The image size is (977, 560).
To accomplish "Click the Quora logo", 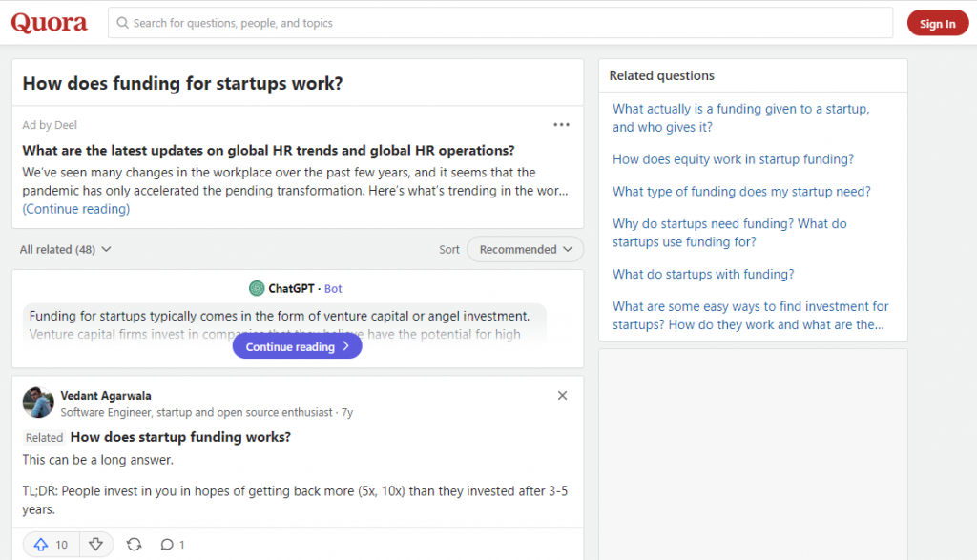I will tap(49, 23).
